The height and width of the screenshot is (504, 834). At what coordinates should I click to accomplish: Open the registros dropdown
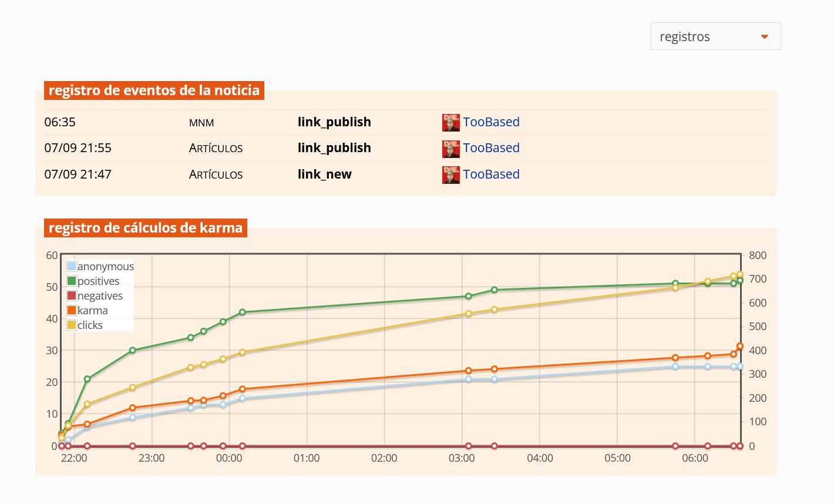(x=715, y=36)
